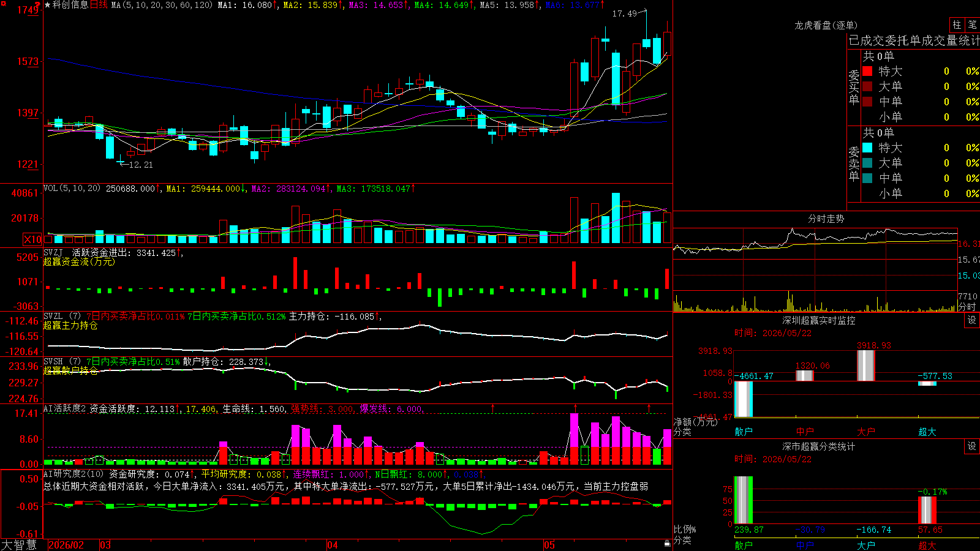
Task: Select the 2026/02 date marker on time axis
Action: tap(66, 545)
